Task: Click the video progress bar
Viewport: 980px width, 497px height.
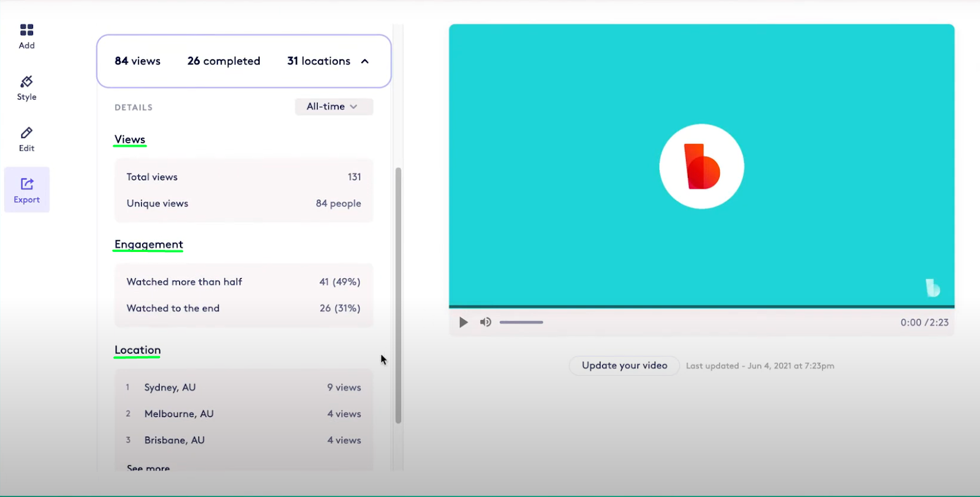Action: 701,306
